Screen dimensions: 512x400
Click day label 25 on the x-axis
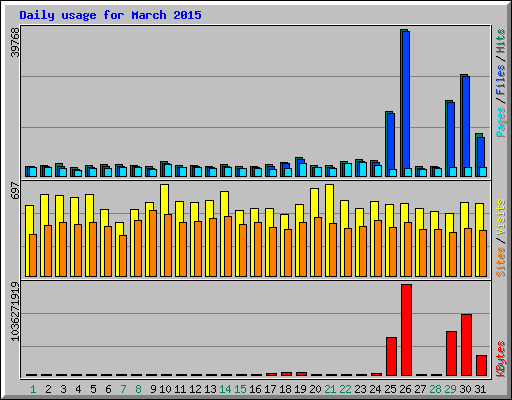click(x=390, y=389)
